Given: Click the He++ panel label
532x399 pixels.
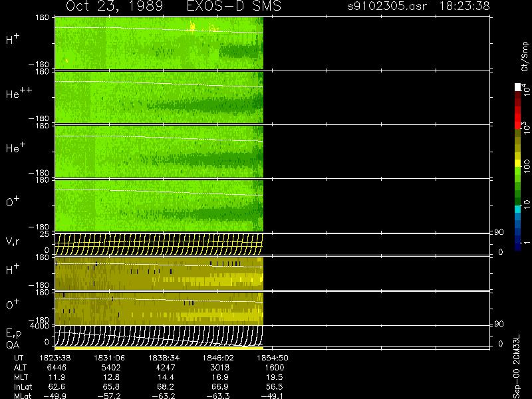Looking at the screenshot, I should coord(19,93).
